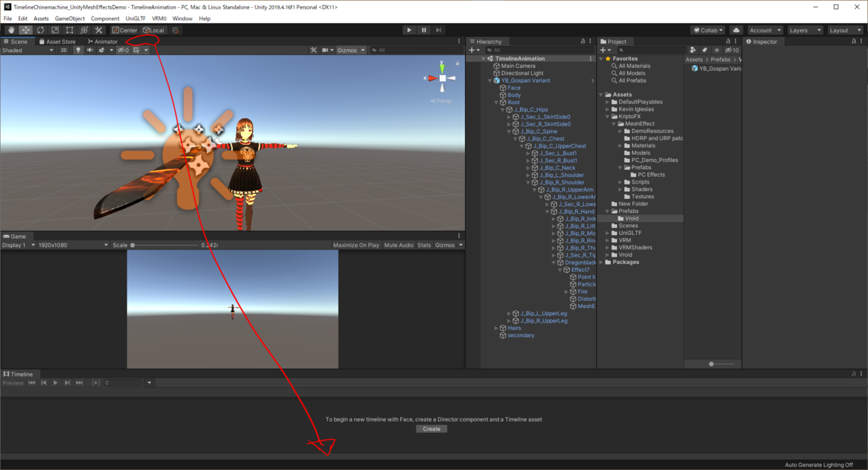Search by type icon in Project
Screen dimensions: 868x470
click(694, 50)
